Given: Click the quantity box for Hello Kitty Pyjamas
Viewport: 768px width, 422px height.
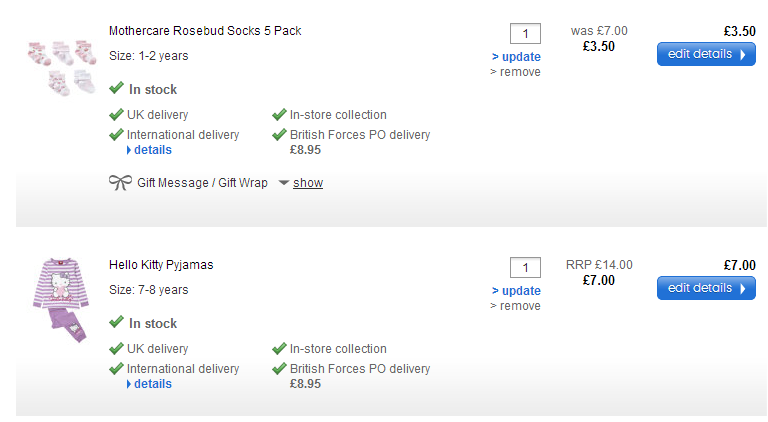Looking at the screenshot, I should 525,268.
